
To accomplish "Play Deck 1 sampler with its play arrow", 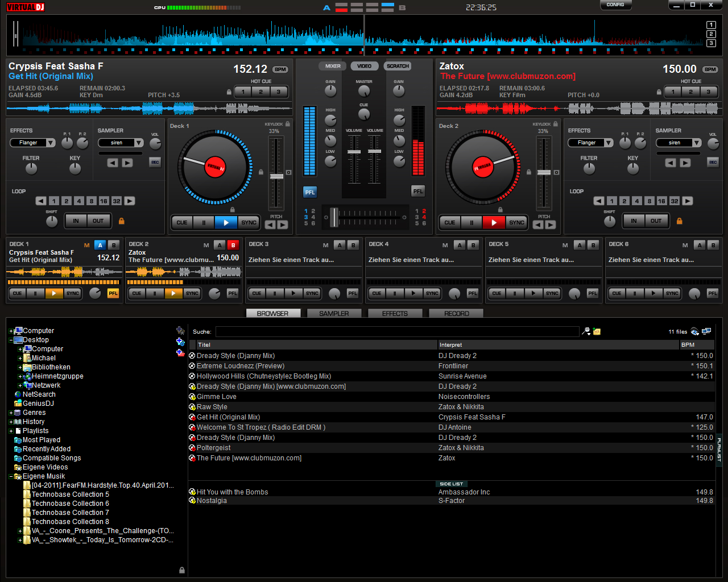I will point(127,163).
